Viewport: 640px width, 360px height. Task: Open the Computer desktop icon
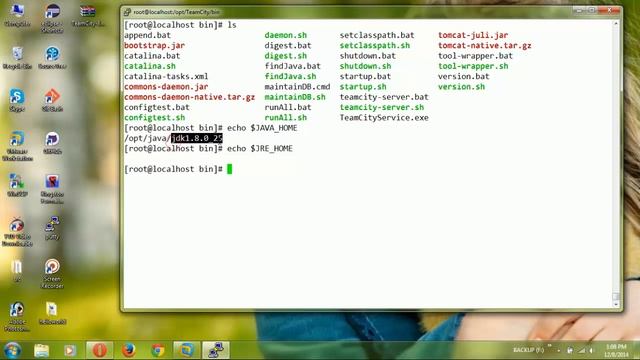pos(17,14)
